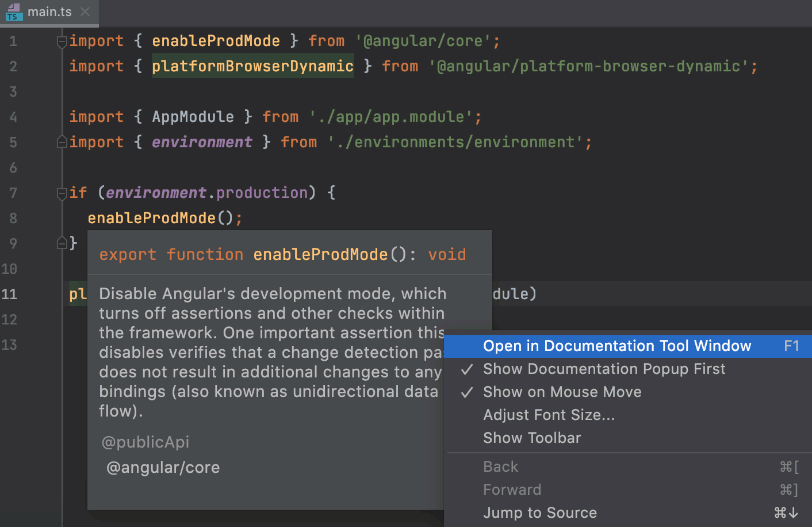Switch to the main.ts editor tab

point(49,12)
